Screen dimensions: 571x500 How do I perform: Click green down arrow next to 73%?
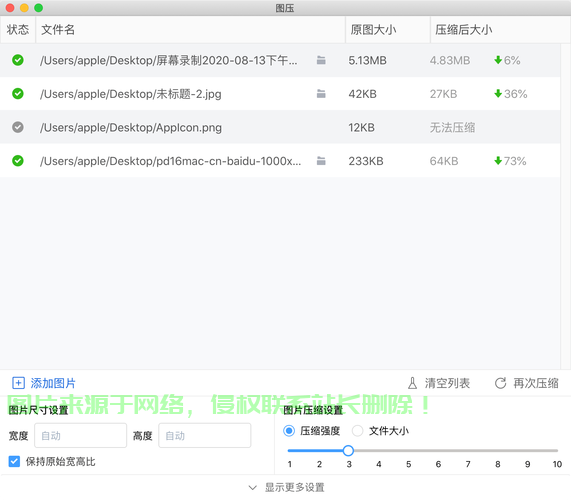498,161
